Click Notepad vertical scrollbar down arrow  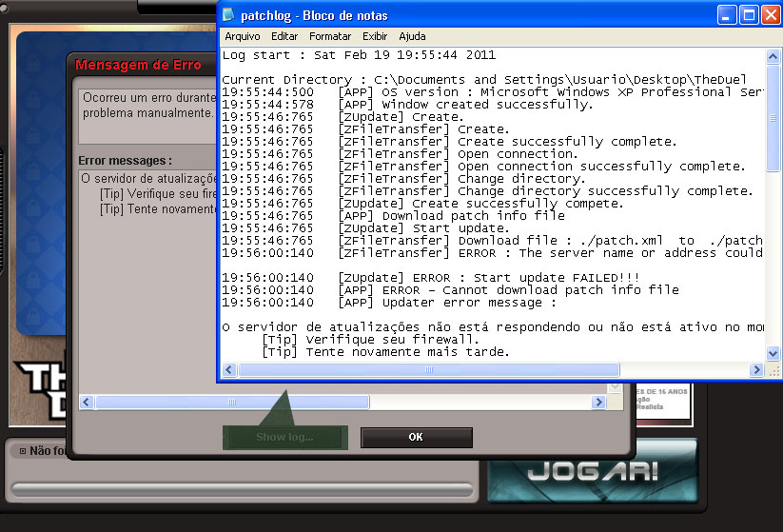coord(773,353)
